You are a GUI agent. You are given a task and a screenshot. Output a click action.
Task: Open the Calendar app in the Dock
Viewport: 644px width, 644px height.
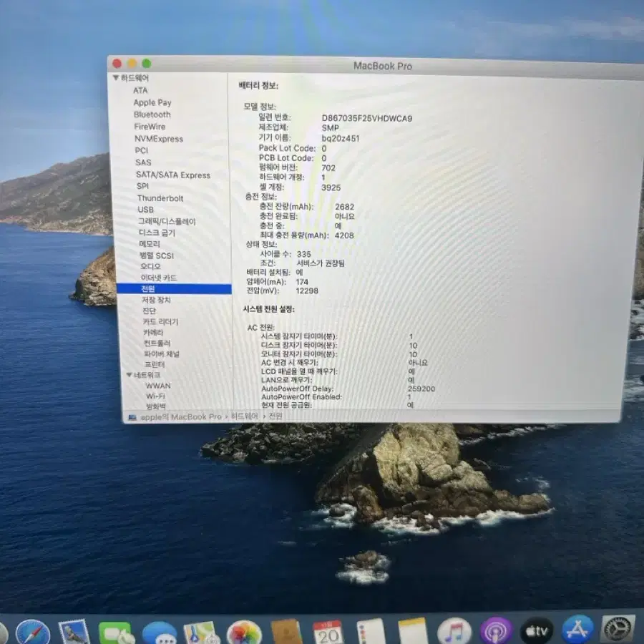click(x=327, y=633)
